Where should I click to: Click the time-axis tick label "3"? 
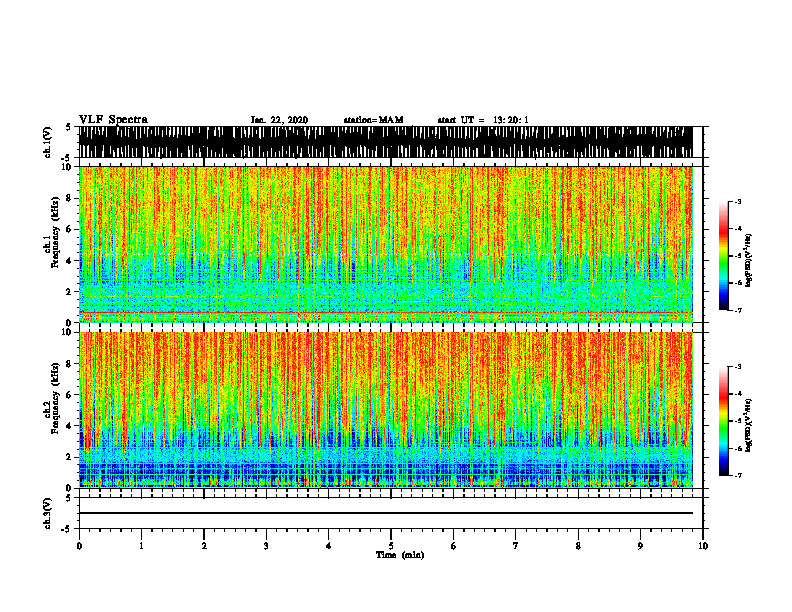pos(266,546)
